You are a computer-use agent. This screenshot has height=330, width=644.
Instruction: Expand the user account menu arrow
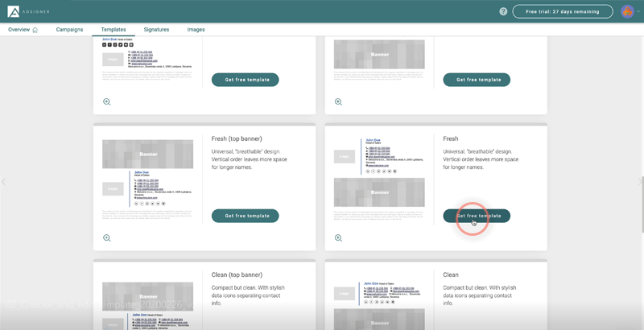pos(638,11)
